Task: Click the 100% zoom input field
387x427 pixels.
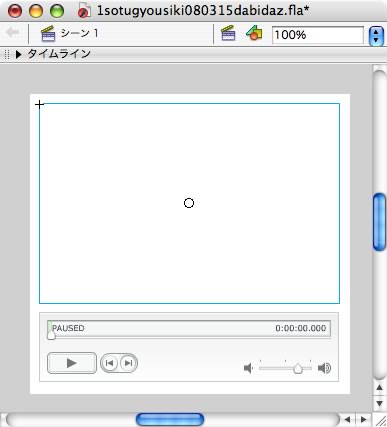Action: (318, 35)
